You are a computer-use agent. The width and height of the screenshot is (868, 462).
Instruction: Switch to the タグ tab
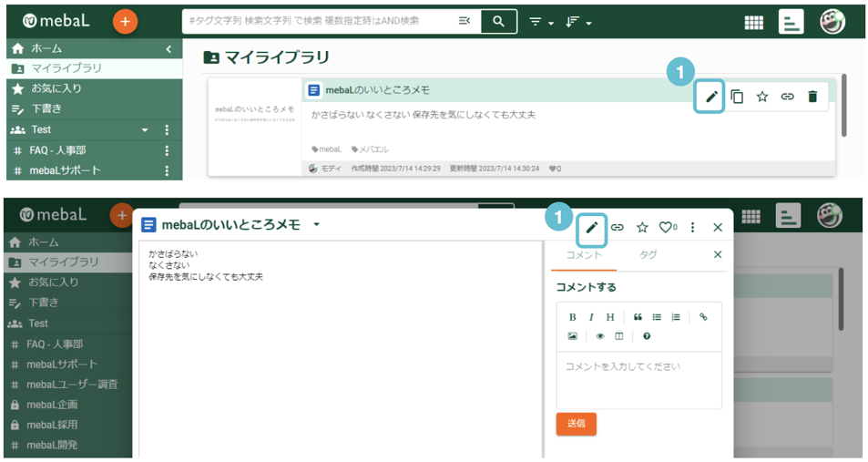pos(648,255)
